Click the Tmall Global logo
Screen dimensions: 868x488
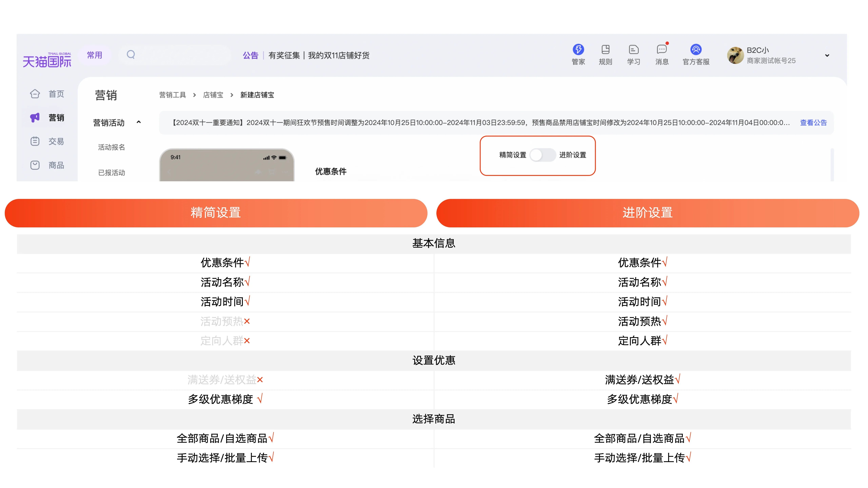47,60
